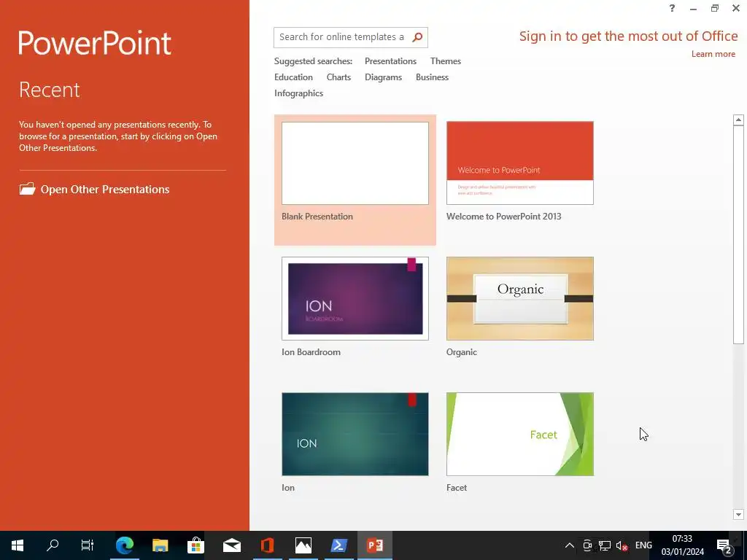This screenshot has width=747, height=560.
Task: Open the Mail app on the taskbar
Action: click(x=231, y=545)
